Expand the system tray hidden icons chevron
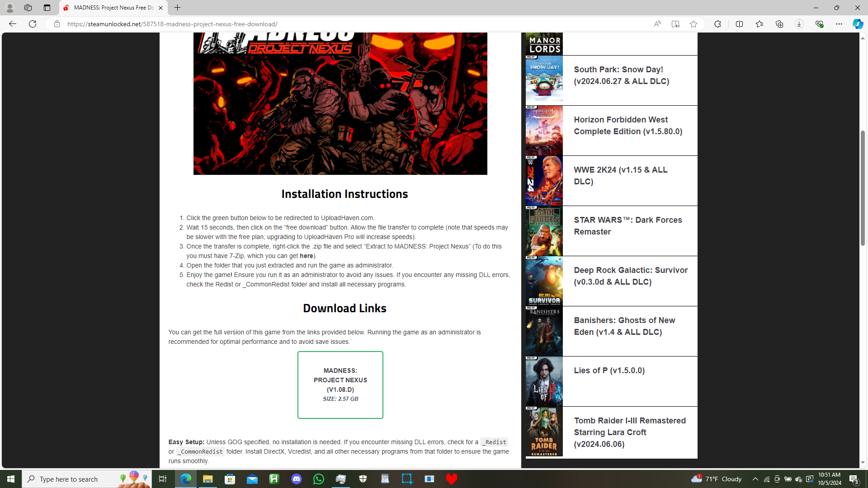 [x=755, y=479]
